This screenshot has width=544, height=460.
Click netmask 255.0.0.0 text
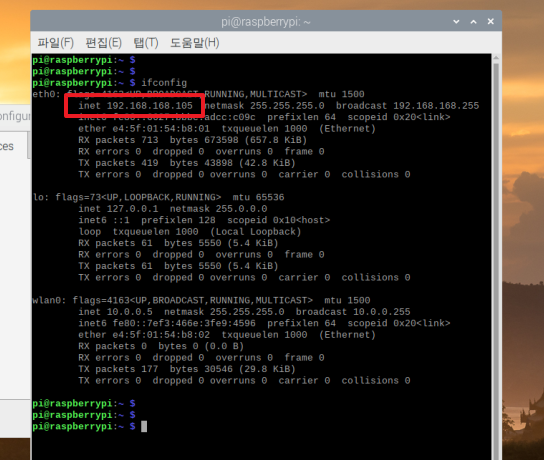click(x=218, y=209)
